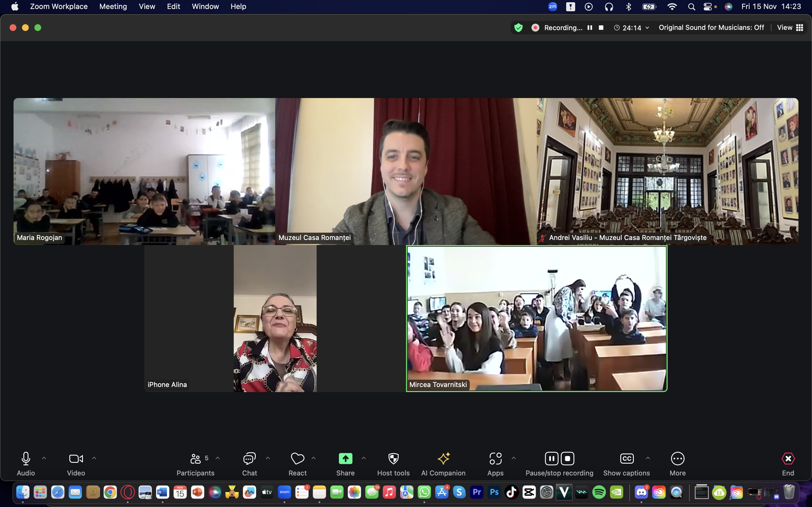The height and width of the screenshot is (507, 812).
Task: Expand share options arrow beside Share
Action: point(364,458)
